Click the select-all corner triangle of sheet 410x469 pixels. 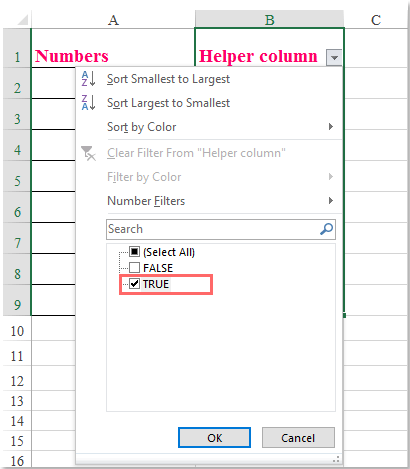[x=23, y=20]
